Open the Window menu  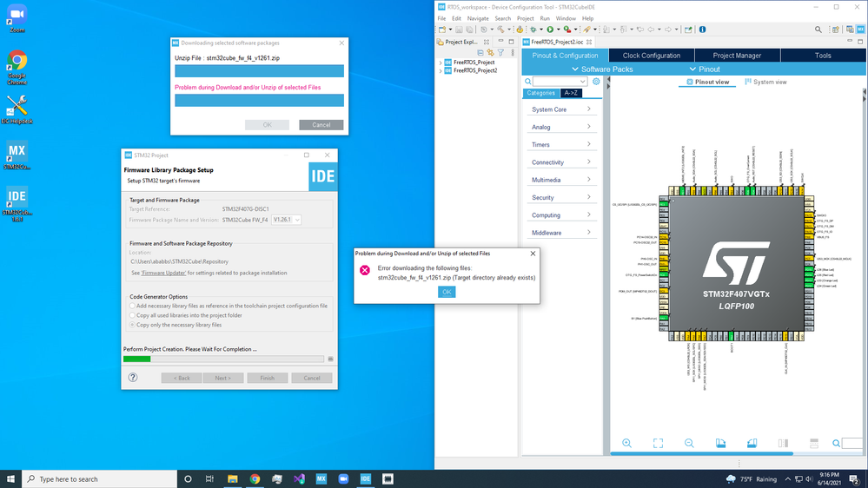566,18
